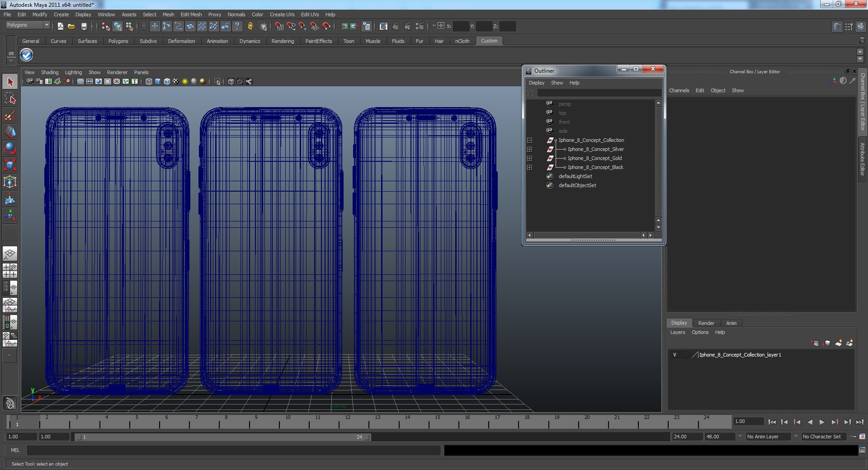Viewport: 868px width, 470px height.
Task: Expand Iphone_8_Concept_Silver in Outliner
Action: tap(529, 149)
